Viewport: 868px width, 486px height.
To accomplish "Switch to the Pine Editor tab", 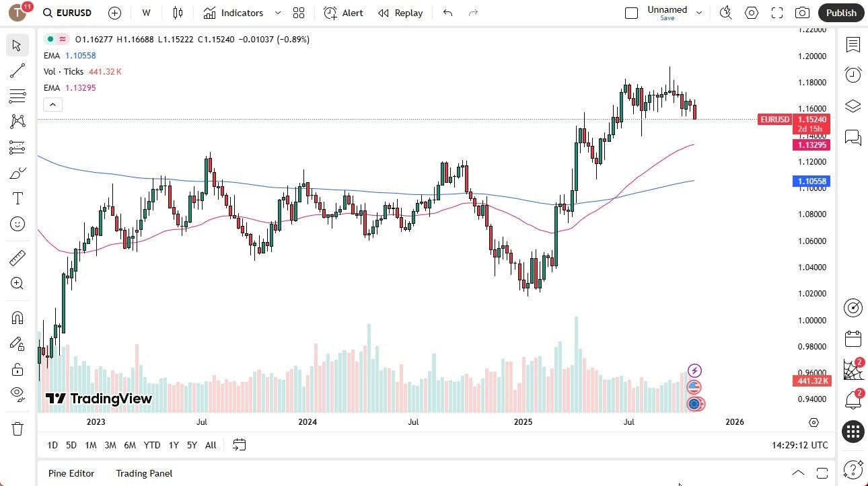I will (x=71, y=473).
